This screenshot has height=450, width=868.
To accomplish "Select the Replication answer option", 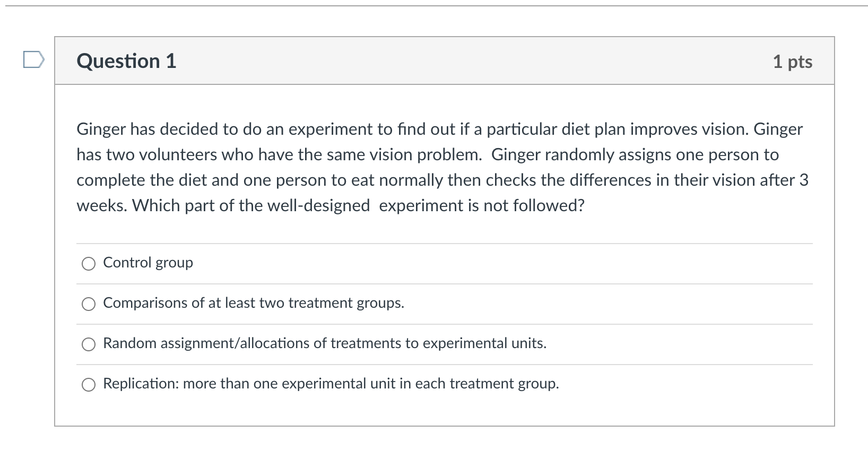I will tap(89, 384).
